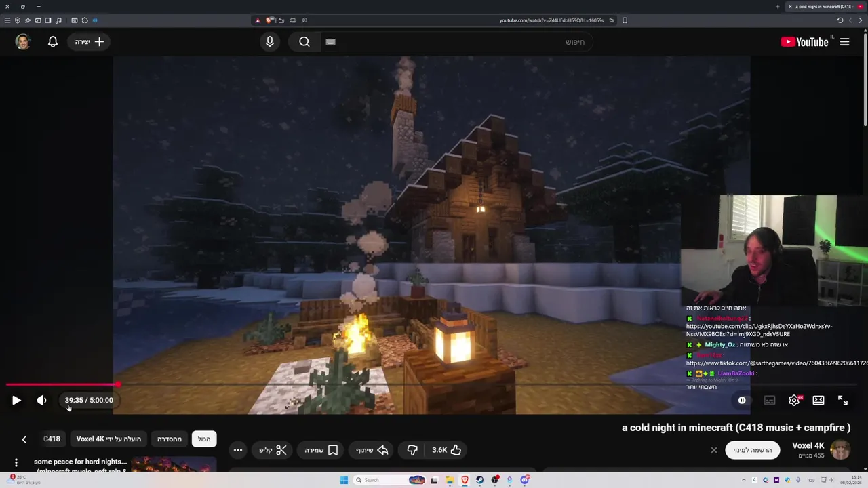868x488 pixels.
Task: Select the 'מהסדרה' filter chip
Action: (170, 439)
